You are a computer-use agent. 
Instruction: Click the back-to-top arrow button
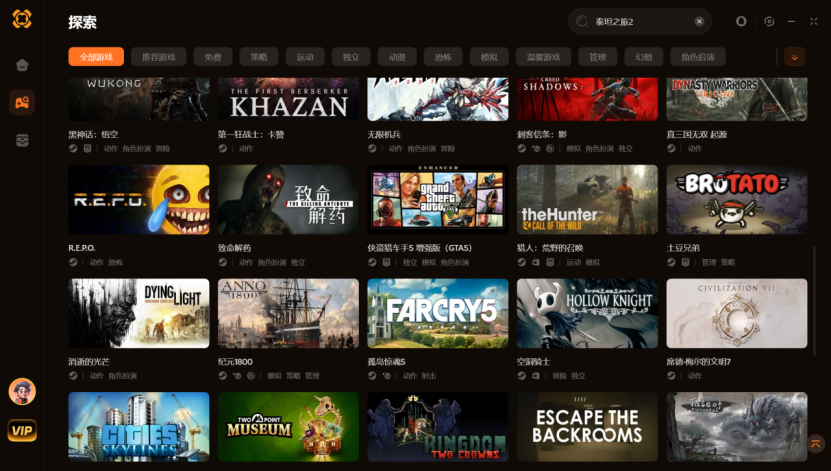pyautogui.click(x=815, y=443)
